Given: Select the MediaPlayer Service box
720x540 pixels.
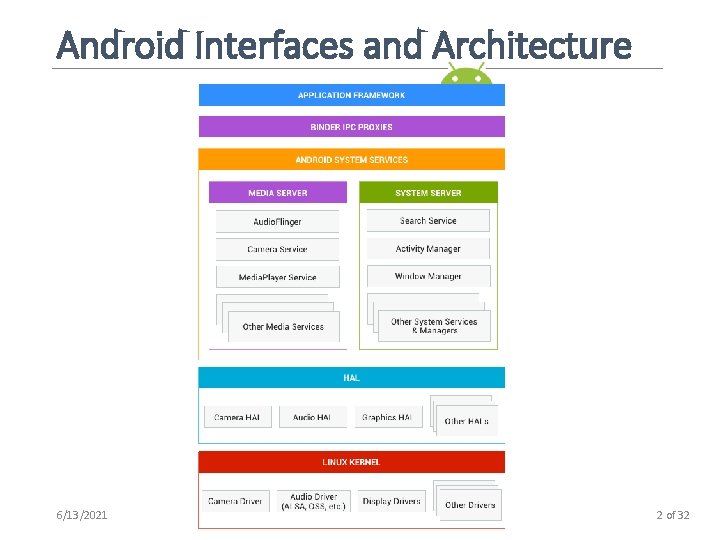Looking at the screenshot, I should pos(278,277).
